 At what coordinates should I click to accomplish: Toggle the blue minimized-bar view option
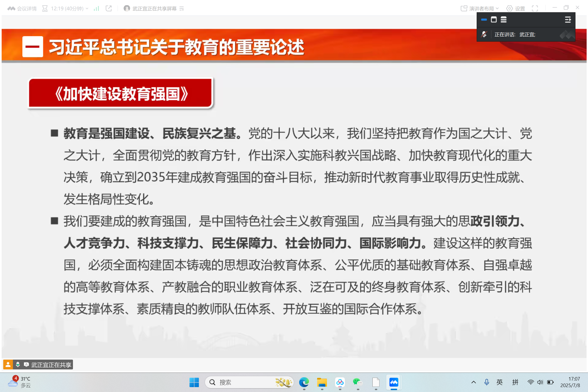pyautogui.click(x=483, y=20)
